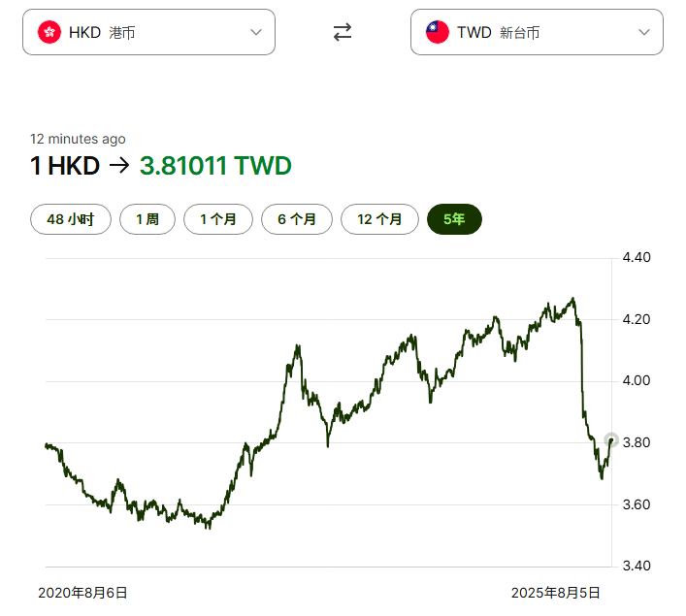Select the 12 个月 time range
The image size is (686, 616).
379,219
